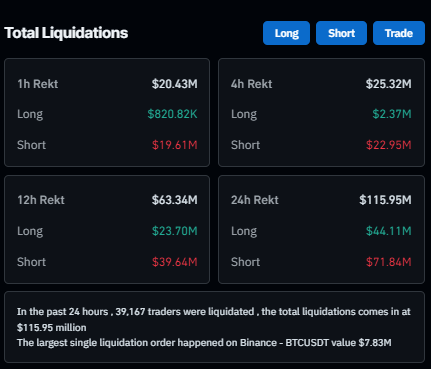Select the 12h Short value $39.64M

175,262
